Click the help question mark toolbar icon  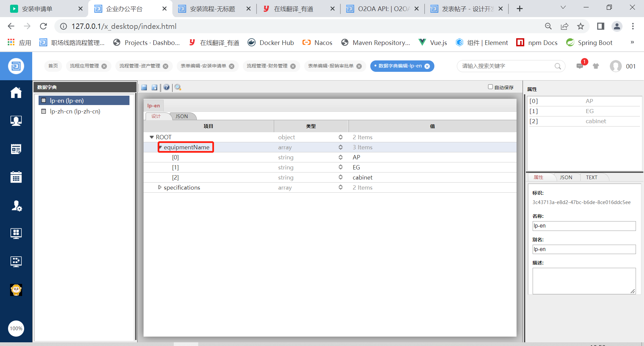click(166, 88)
